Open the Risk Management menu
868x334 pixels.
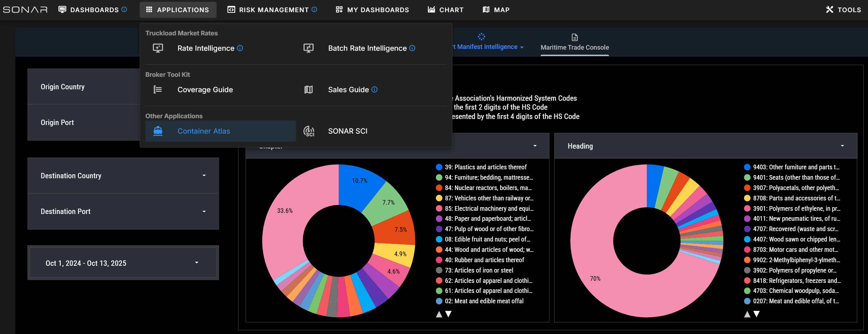point(272,10)
